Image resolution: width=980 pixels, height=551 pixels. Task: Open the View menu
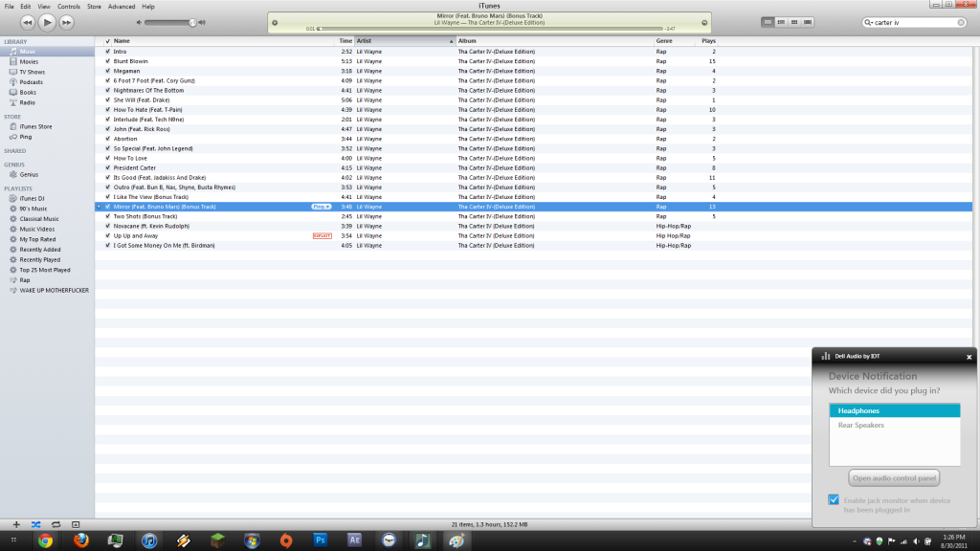(44, 7)
